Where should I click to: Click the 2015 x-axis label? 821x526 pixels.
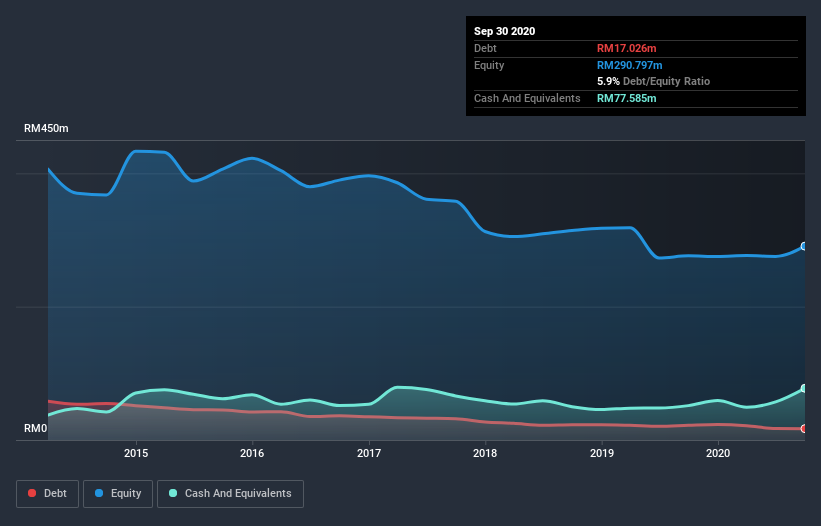coord(136,453)
